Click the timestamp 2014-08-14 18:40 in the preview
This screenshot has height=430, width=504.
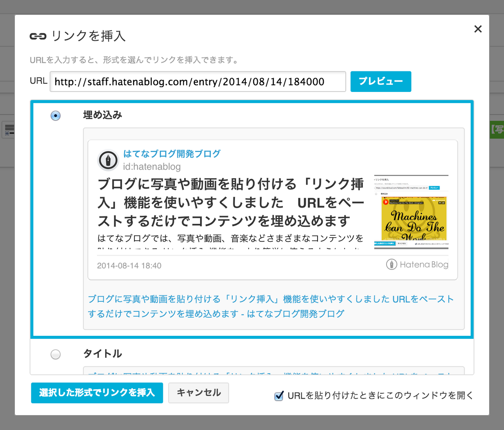129,265
